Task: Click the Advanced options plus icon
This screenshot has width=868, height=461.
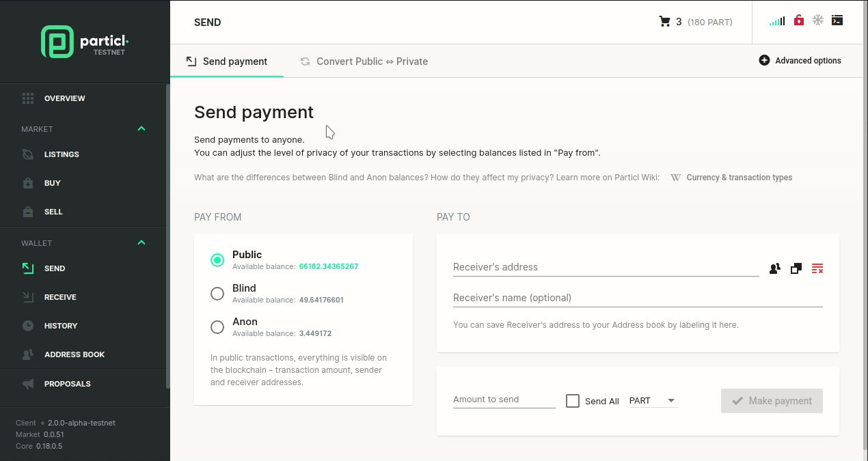Action: 764,60
